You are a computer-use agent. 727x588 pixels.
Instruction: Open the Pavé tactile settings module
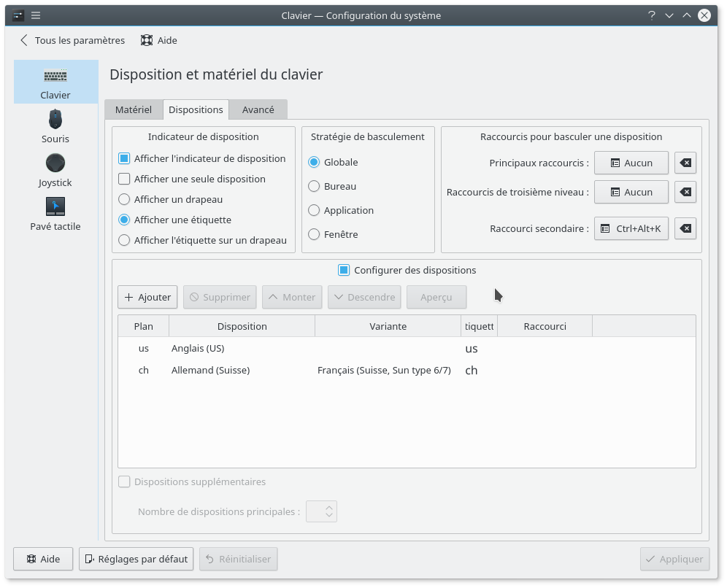pyautogui.click(x=55, y=213)
